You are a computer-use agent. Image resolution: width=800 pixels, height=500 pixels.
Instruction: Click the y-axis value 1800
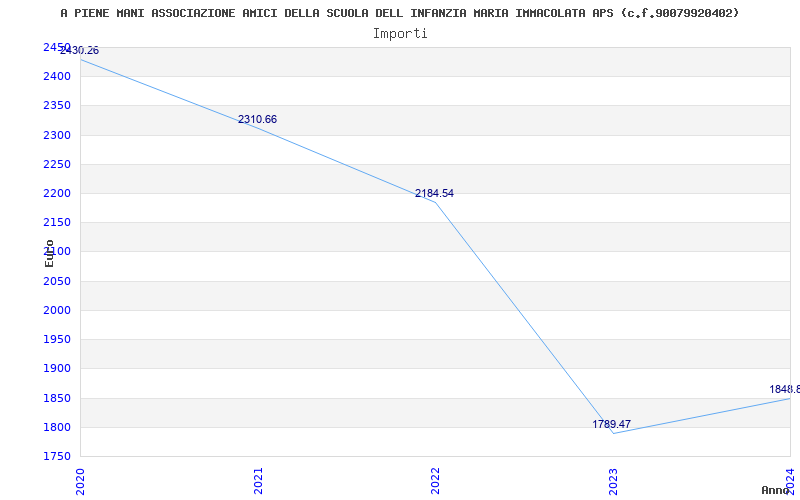(57, 427)
